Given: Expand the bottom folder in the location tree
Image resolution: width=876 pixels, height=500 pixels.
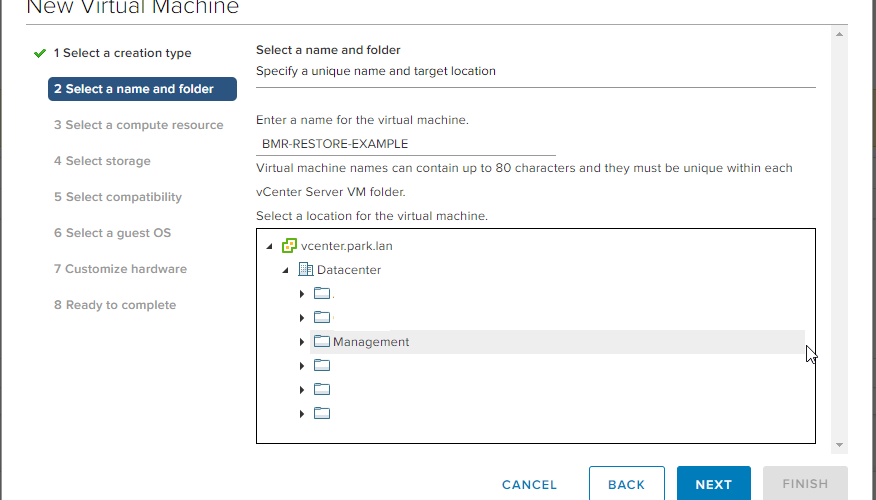Looking at the screenshot, I should coord(302,413).
